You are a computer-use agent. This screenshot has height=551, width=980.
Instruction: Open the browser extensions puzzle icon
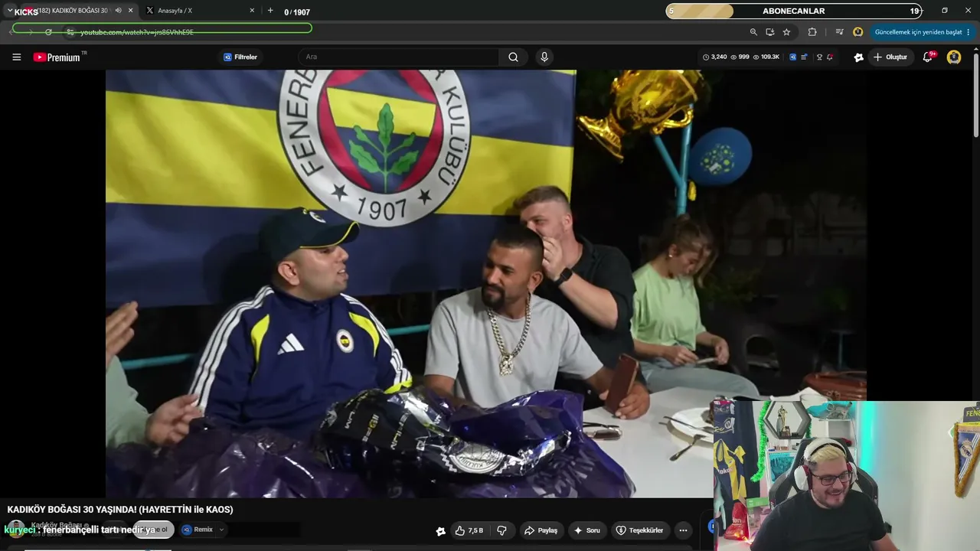click(x=812, y=32)
